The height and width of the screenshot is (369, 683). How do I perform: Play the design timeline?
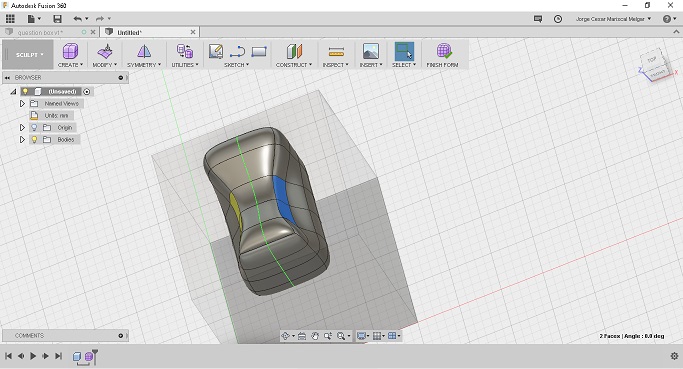coord(33,356)
